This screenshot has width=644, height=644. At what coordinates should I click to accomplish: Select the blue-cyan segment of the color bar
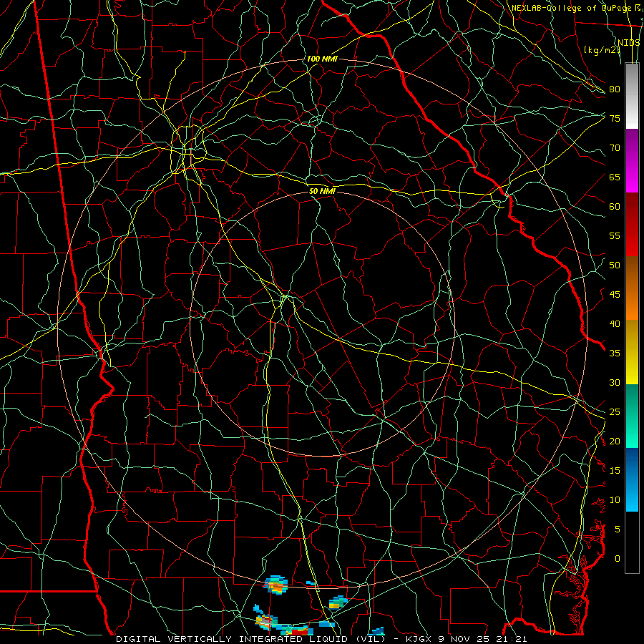[632, 479]
